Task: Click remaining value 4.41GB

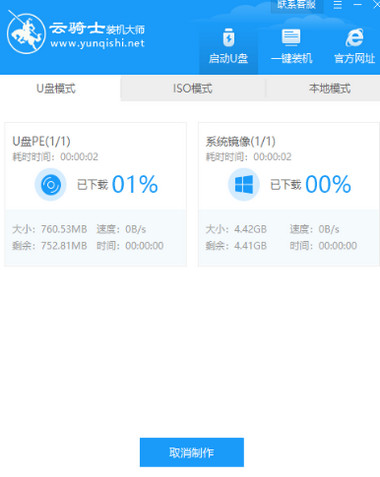Action: point(250,246)
